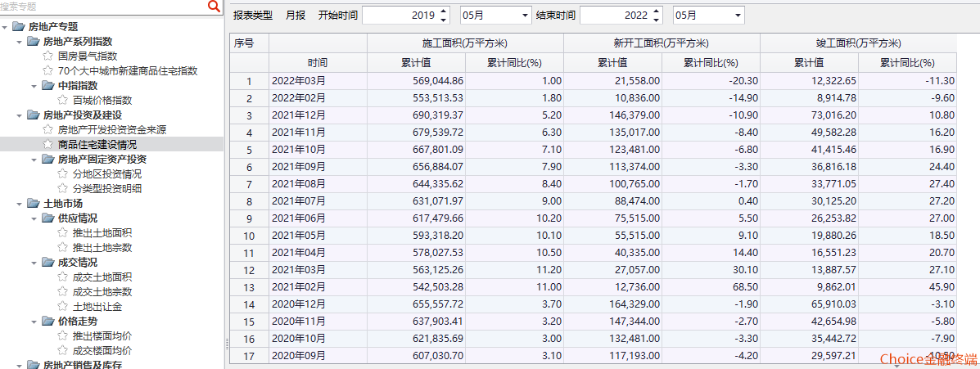Click folder icon of 房地产专题
The image size is (980, 369).
pos(19,27)
